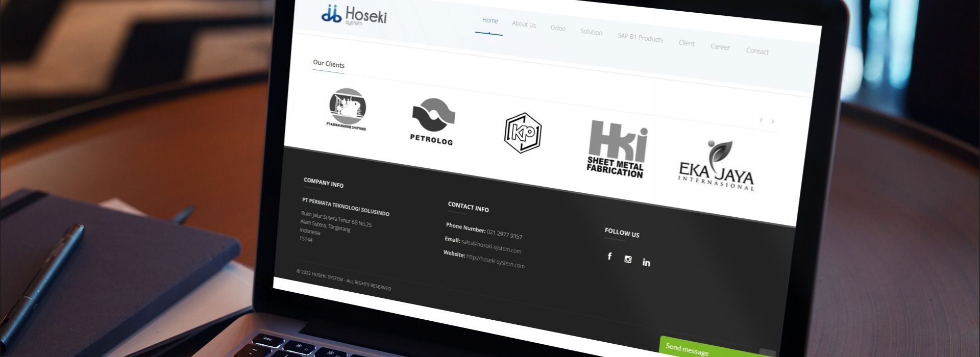Show next clients with right arrow
The width and height of the screenshot is (980, 357).
(773, 121)
